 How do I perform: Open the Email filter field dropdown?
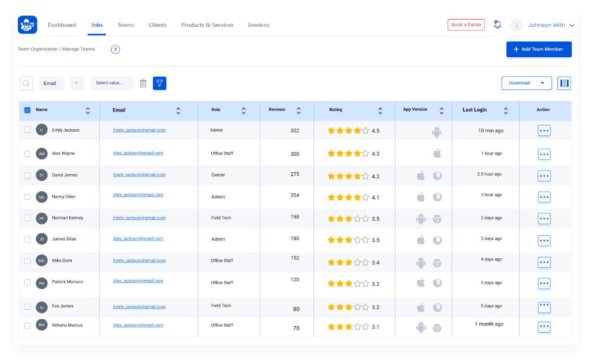click(x=51, y=83)
